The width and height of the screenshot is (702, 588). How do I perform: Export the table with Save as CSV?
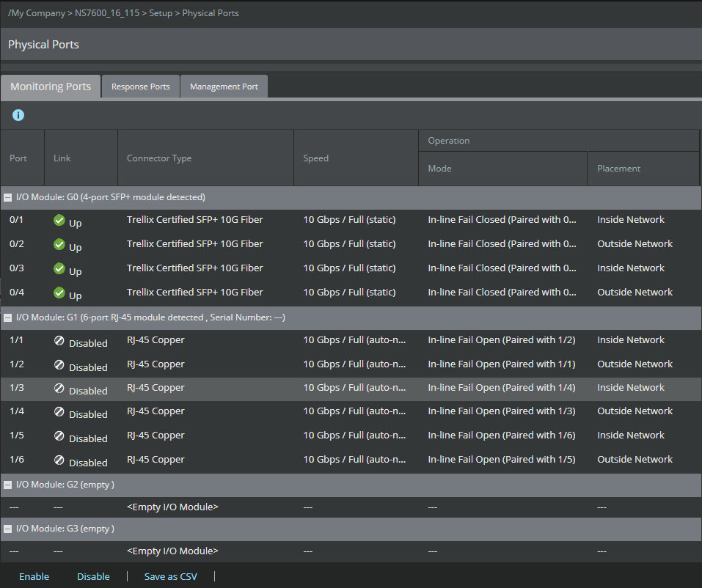[x=171, y=576]
